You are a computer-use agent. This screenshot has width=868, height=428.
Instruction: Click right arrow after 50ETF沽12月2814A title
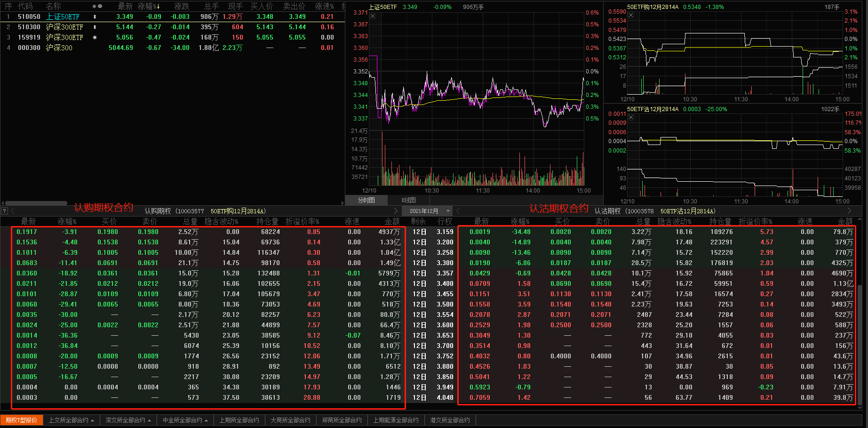[849, 211]
